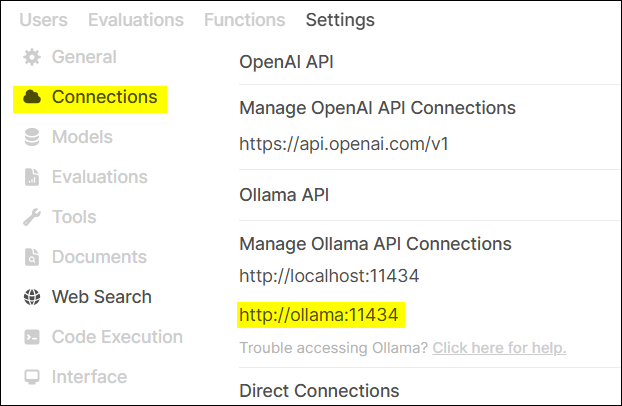Click the Code Execution terminal icon
622x406 pixels.
click(31, 337)
